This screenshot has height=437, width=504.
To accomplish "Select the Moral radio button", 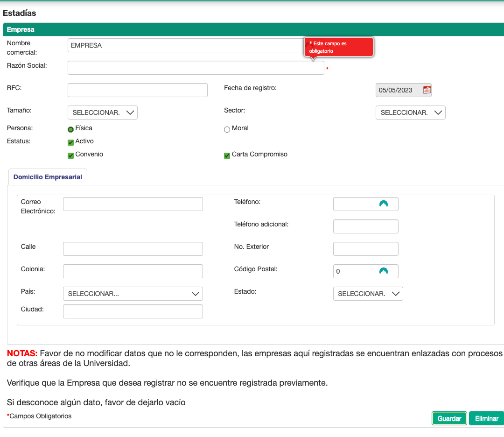I will [x=227, y=129].
